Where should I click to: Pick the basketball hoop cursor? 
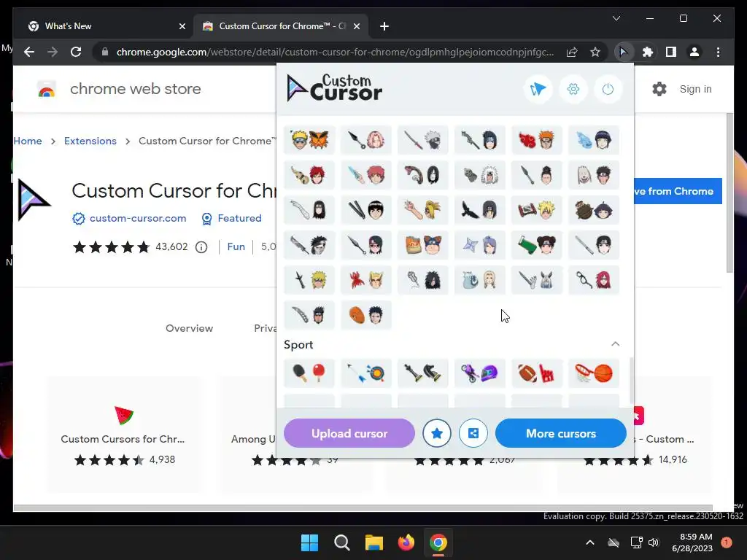(594, 373)
